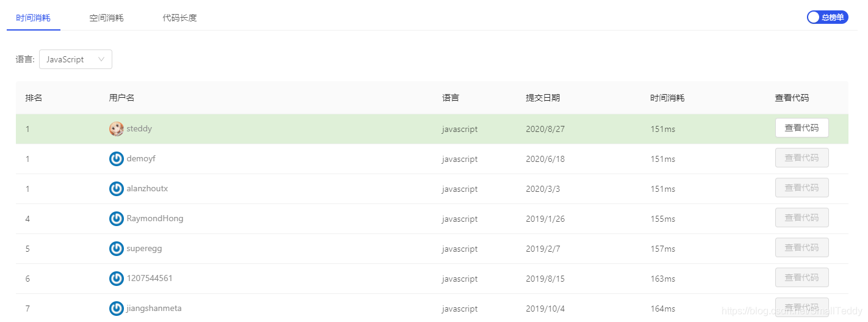868x322 pixels.
Task: Click the 提交日期 column header
Action: tap(543, 98)
